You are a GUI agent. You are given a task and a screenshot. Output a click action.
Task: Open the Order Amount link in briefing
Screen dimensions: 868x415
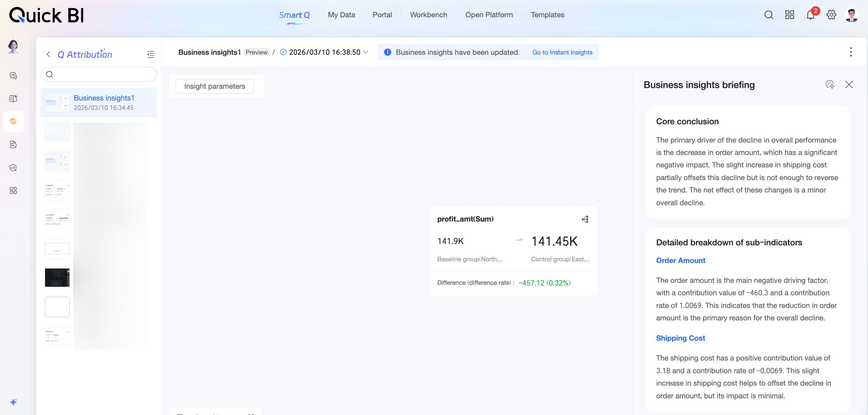[x=680, y=260]
